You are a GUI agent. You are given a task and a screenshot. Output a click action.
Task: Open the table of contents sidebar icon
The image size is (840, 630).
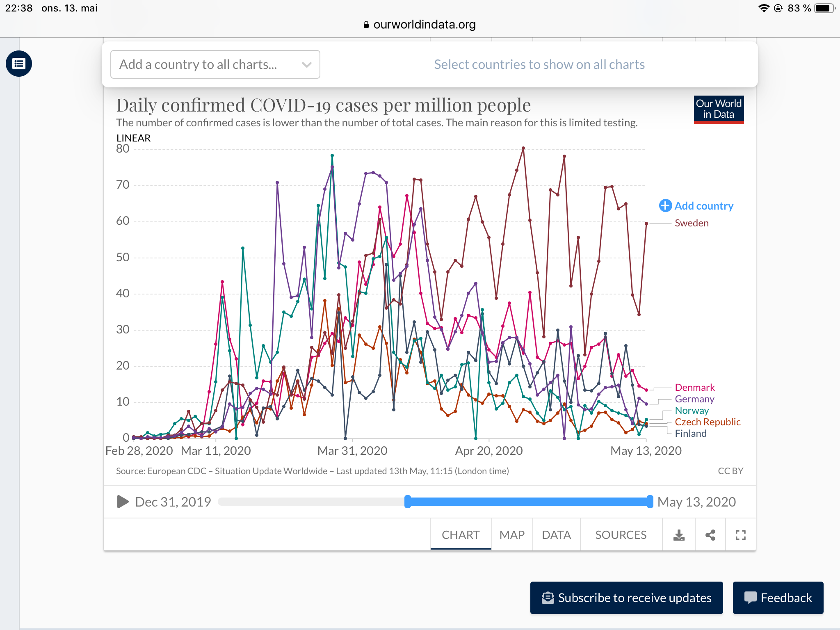(19, 64)
